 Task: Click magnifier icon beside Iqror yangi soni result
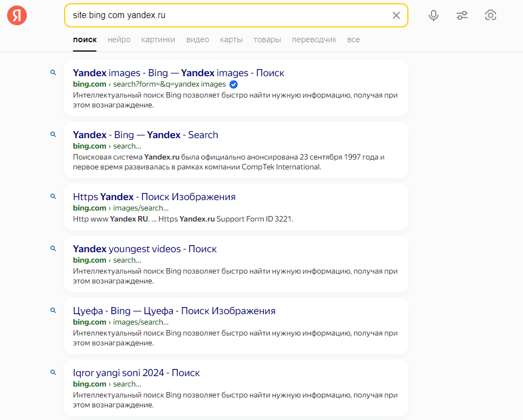tap(53, 372)
